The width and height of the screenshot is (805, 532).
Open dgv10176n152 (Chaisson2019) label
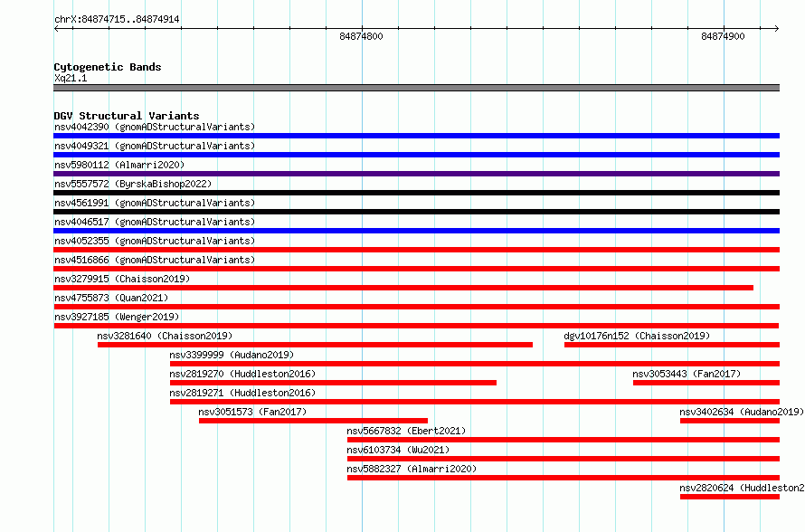(x=637, y=336)
